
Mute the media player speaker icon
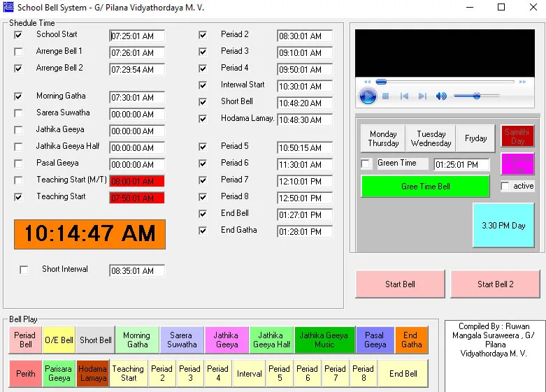click(x=441, y=96)
